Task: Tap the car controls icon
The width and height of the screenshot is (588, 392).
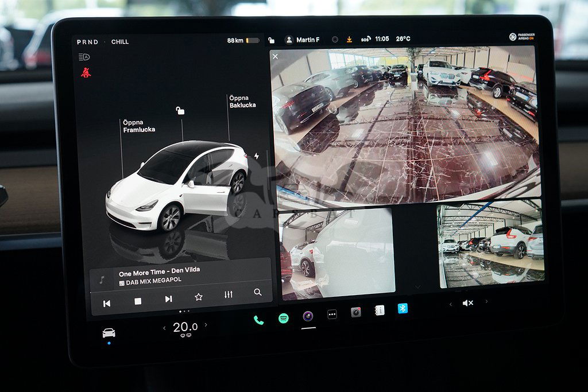Action: pyautogui.click(x=109, y=333)
